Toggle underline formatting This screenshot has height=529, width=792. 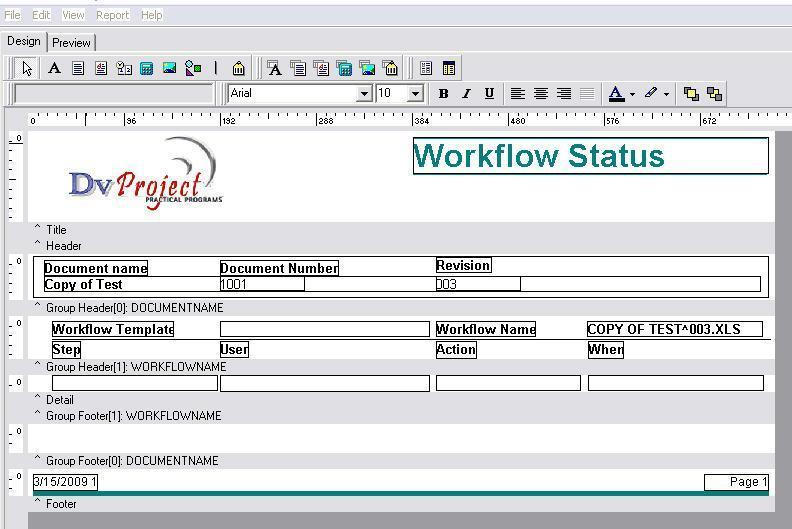[x=489, y=93]
